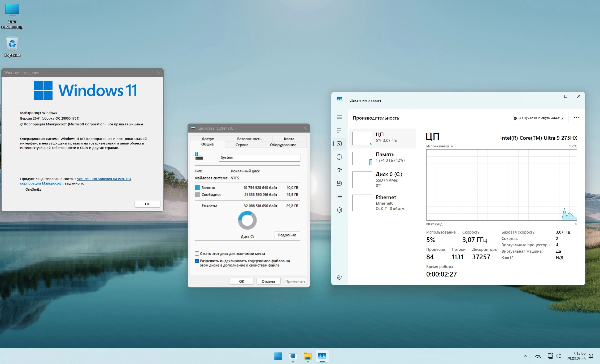Click Запустить новую задачу button
600x364 pixels.
pyautogui.click(x=537, y=117)
